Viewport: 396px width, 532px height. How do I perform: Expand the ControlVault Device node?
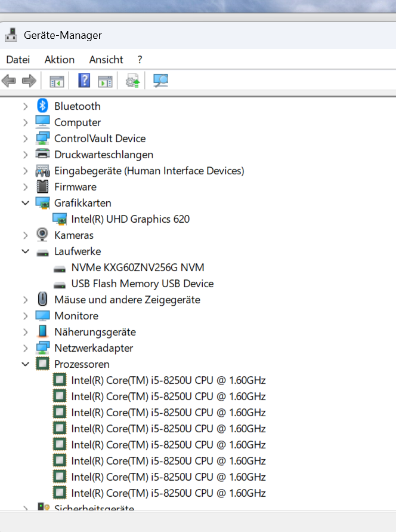click(x=26, y=139)
